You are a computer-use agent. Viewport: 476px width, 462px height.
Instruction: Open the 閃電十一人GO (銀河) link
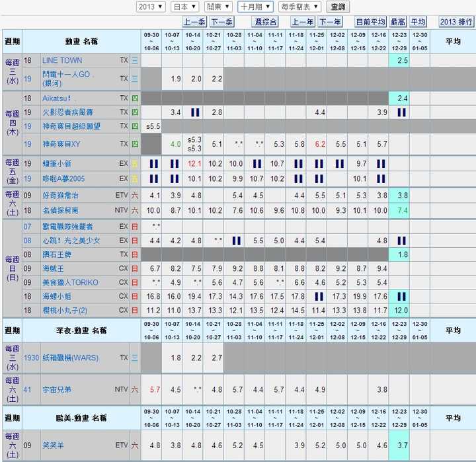pos(66,79)
